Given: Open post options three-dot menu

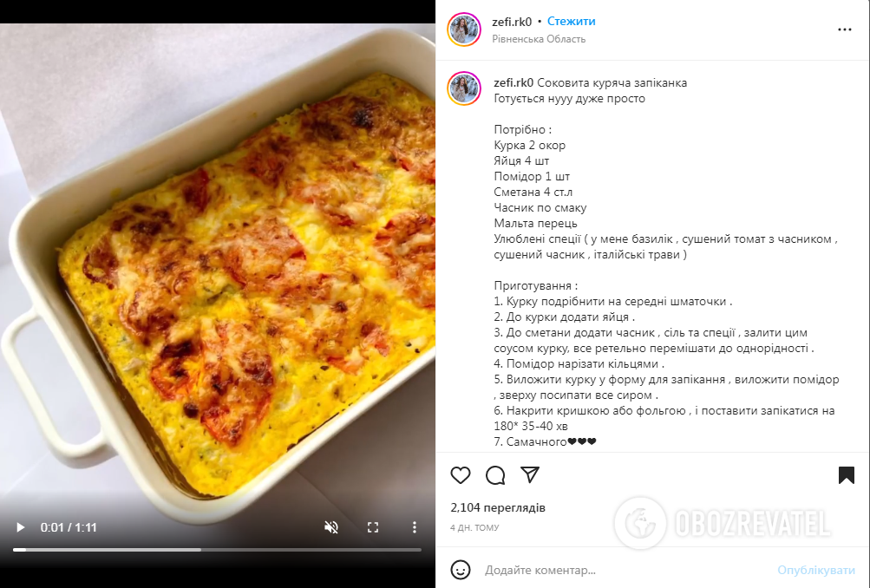Looking at the screenshot, I should (x=845, y=29).
